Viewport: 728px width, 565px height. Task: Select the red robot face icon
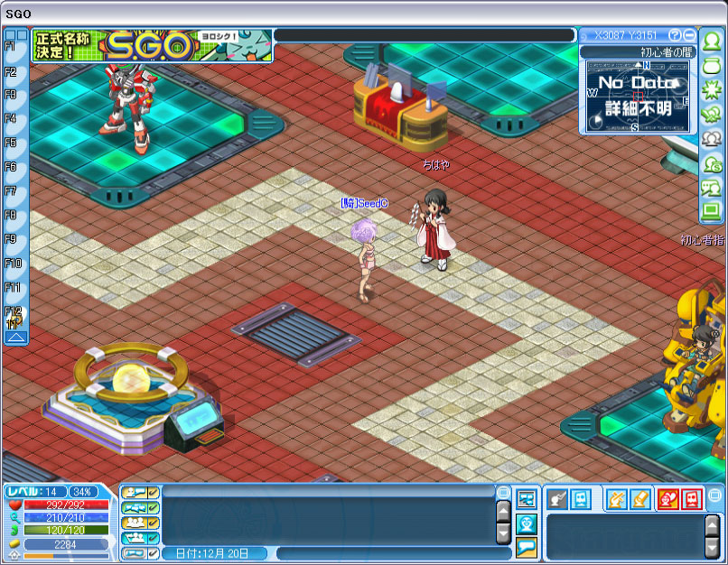coord(692,500)
